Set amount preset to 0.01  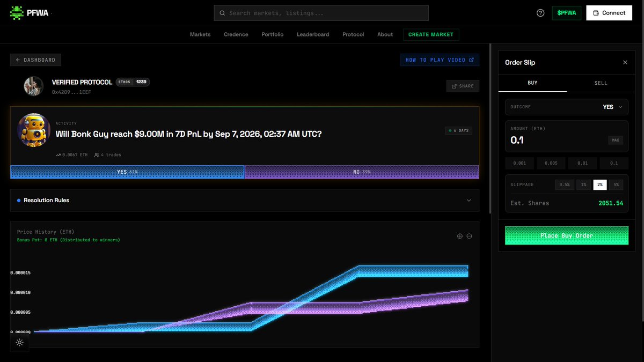582,163
